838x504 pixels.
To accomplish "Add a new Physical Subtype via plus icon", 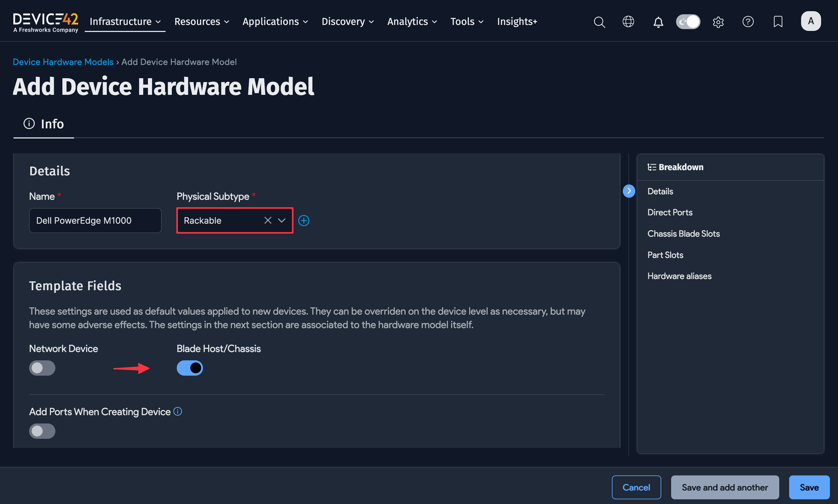I will 304,220.
